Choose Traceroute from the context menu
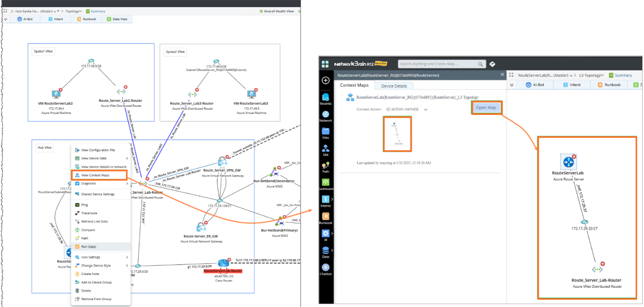 (x=89, y=213)
